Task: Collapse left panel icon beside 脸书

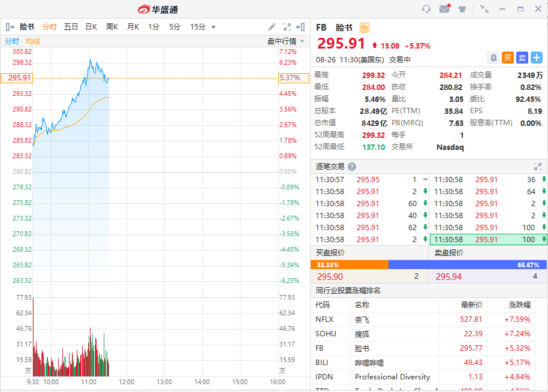Action: [x=10, y=27]
